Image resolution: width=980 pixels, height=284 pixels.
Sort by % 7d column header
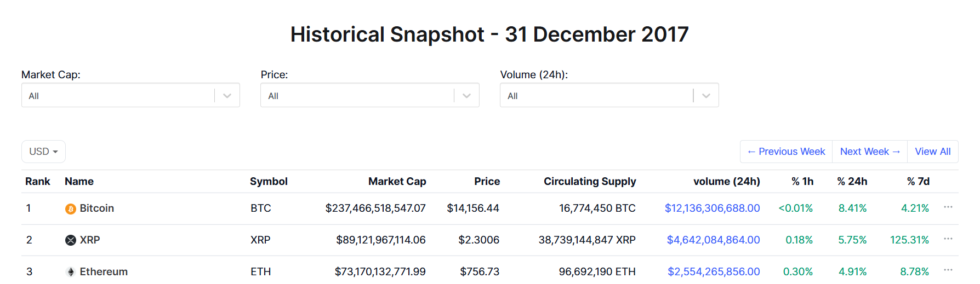click(x=918, y=182)
